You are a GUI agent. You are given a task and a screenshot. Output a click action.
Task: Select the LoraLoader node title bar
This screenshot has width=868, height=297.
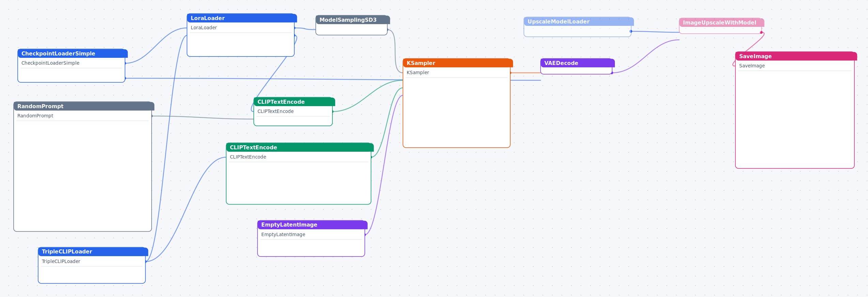pos(242,18)
